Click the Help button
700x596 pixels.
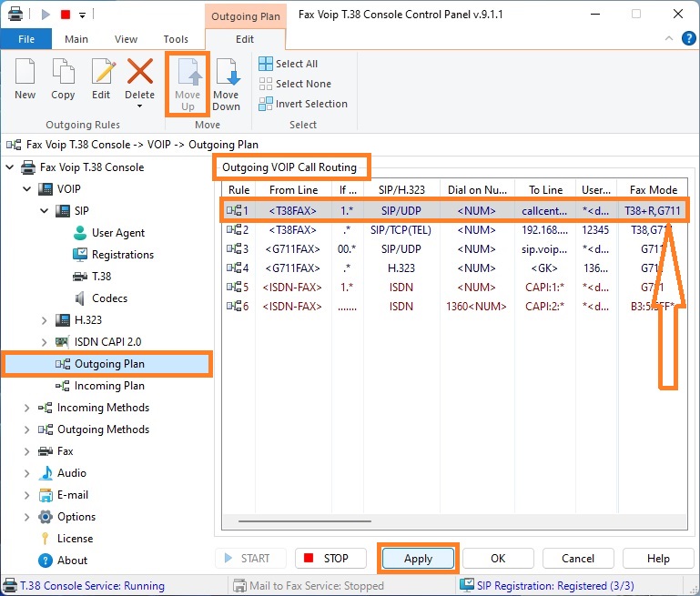[658, 559]
